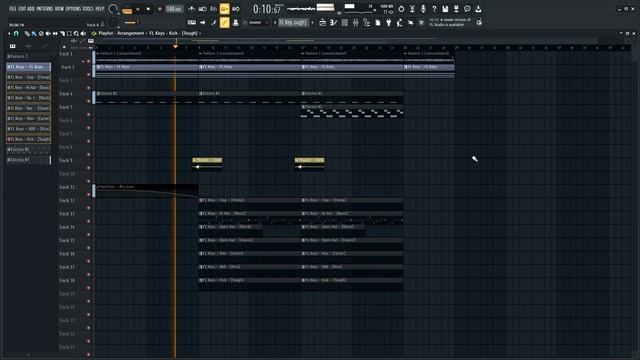Select 'FL Keys - Kick - [Tough]' picker item
The image size is (640, 360).
point(29,139)
